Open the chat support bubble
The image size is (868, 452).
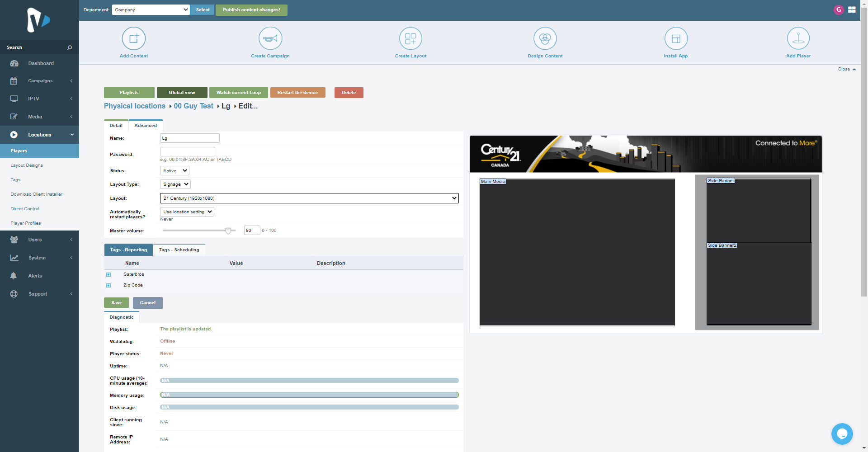(842, 433)
